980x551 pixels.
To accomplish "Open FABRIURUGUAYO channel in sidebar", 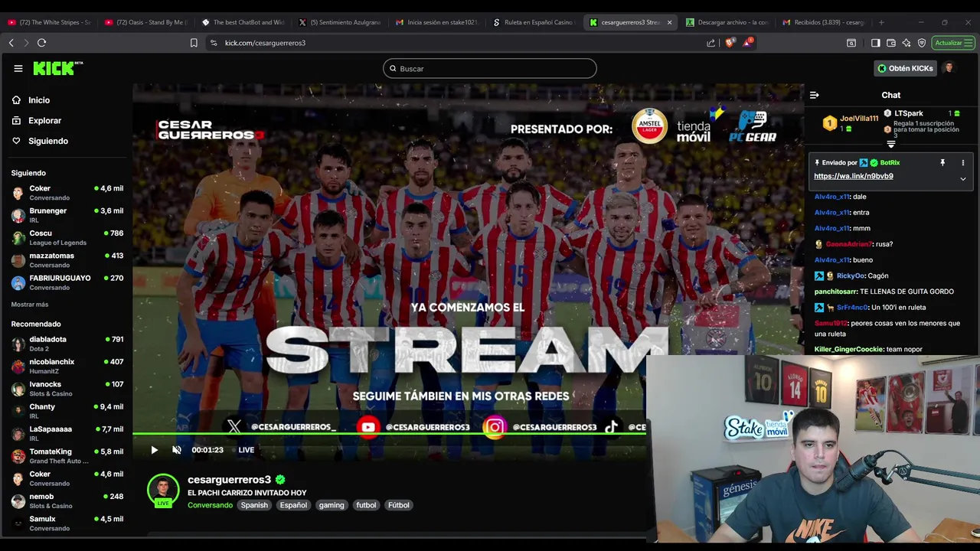I will coord(67,282).
